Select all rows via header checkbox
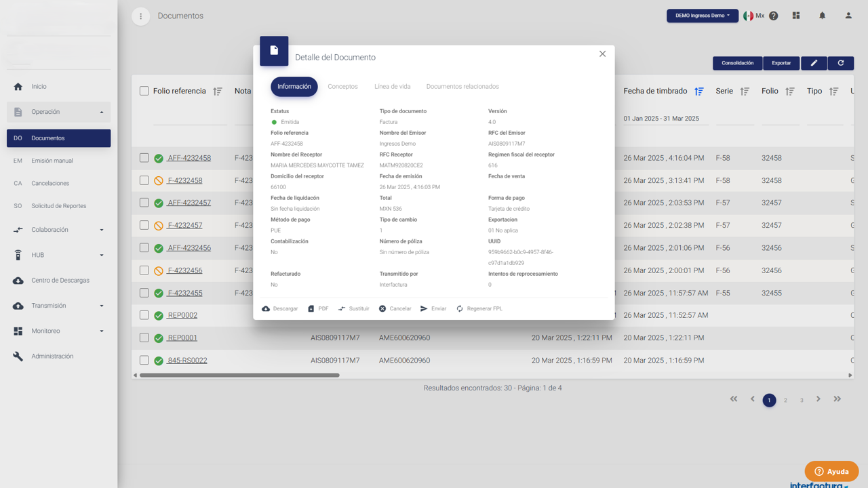The height and width of the screenshot is (488, 868). pos(144,90)
